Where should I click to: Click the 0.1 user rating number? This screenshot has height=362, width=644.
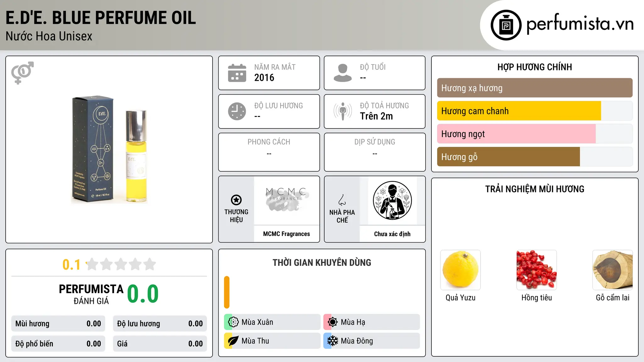(71, 265)
